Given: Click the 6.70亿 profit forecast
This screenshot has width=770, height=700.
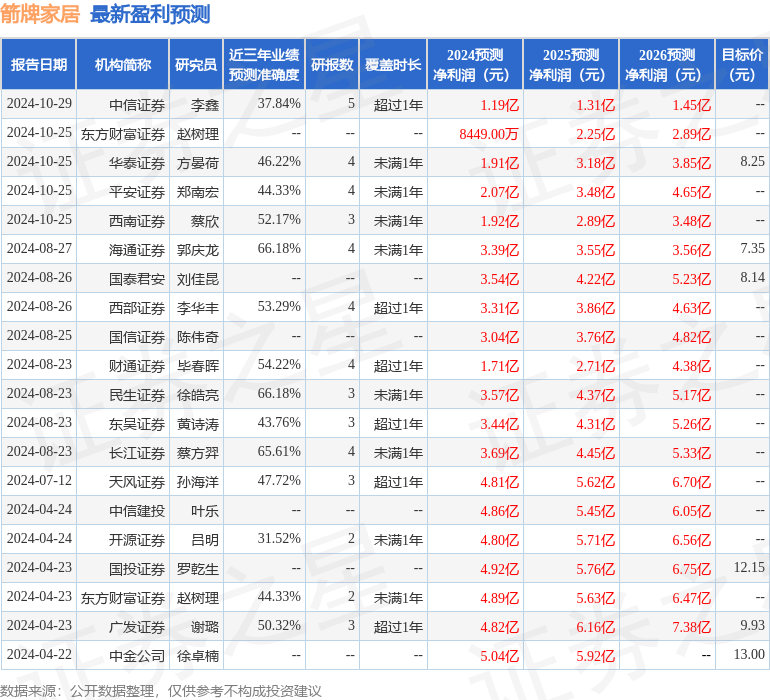Looking at the screenshot, I should click(x=691, y=481).
